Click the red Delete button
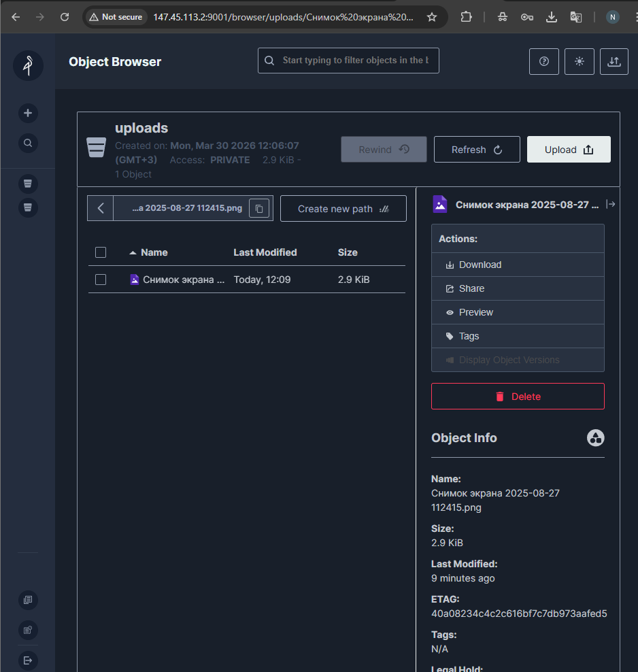Screen dimensions: 638x672 click(x=518, y=397)
